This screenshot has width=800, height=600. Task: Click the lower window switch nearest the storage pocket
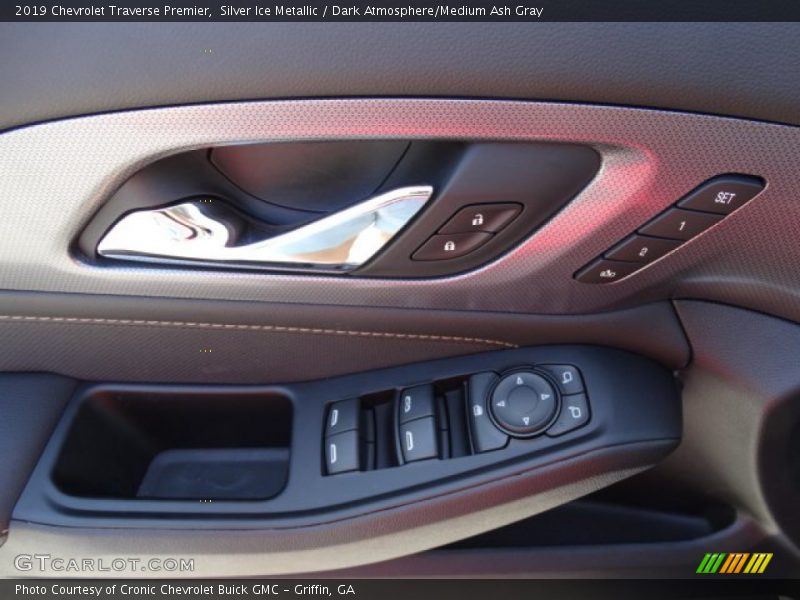pos(342,453)
